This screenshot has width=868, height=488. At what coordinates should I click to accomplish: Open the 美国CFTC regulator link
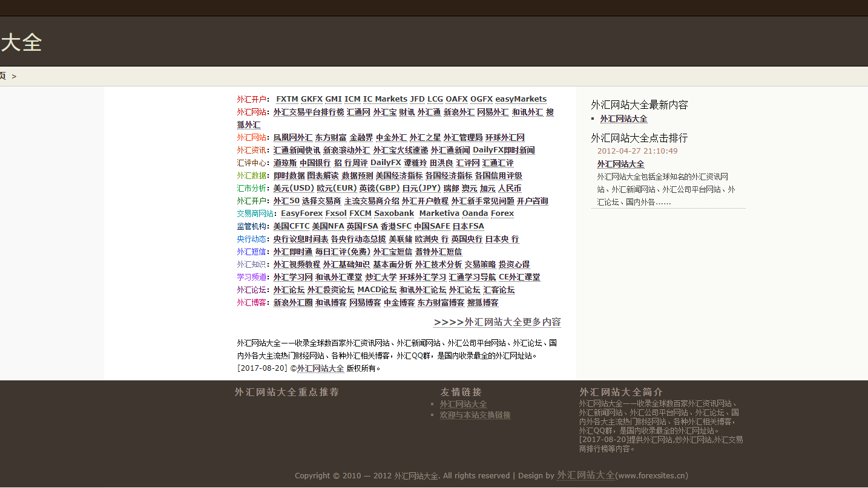(x=291, y=226)
